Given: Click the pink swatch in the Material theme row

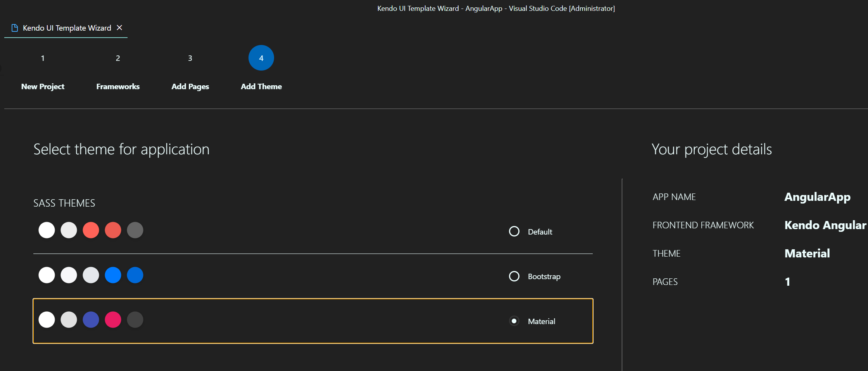Looking at the screenshot, I should coord(113,319).
